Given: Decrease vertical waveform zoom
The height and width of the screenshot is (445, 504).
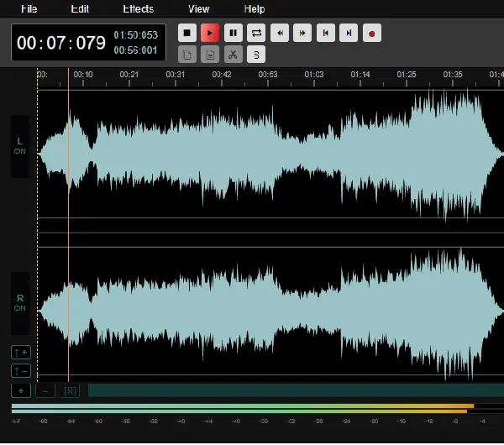Looking at the screenshot, I should pos(21,371).
